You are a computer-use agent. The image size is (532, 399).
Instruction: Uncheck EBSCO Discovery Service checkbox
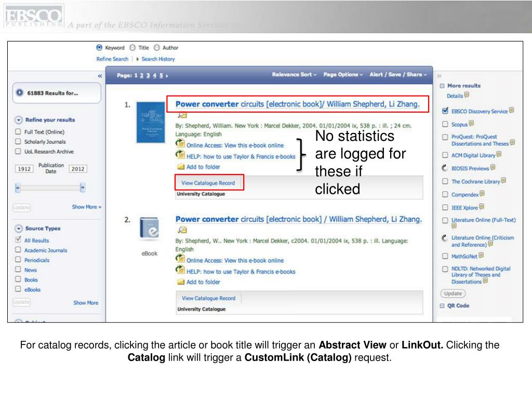(445, 111)
